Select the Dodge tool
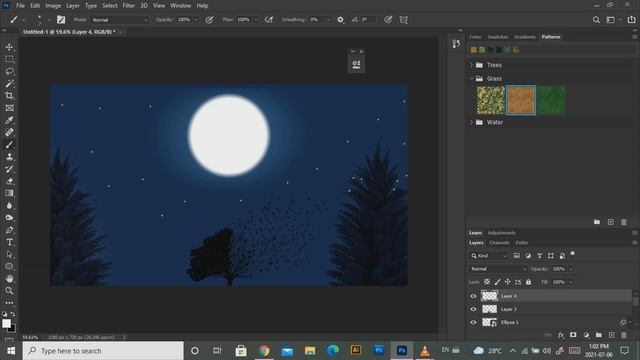This screenshot has width=640, height=360. click(x=9, y=218)
